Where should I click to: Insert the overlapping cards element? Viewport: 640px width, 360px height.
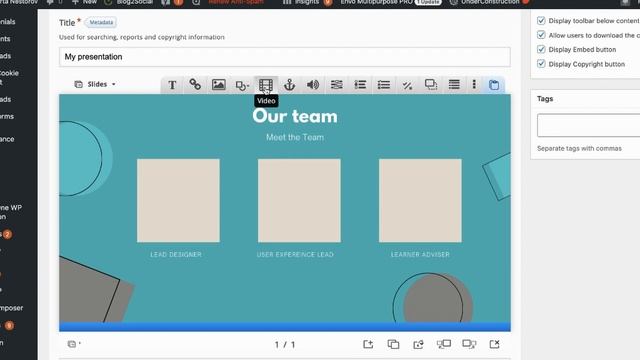point(431,84)
